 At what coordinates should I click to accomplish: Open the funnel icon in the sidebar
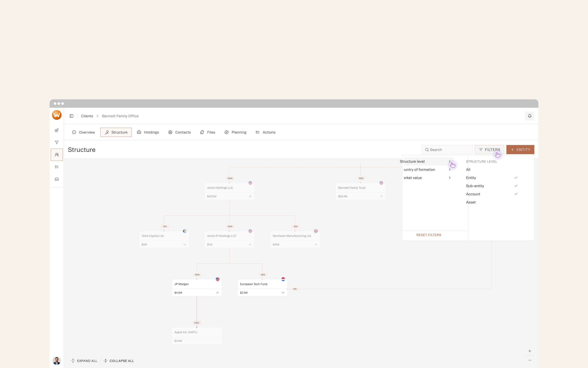point(57,142)
